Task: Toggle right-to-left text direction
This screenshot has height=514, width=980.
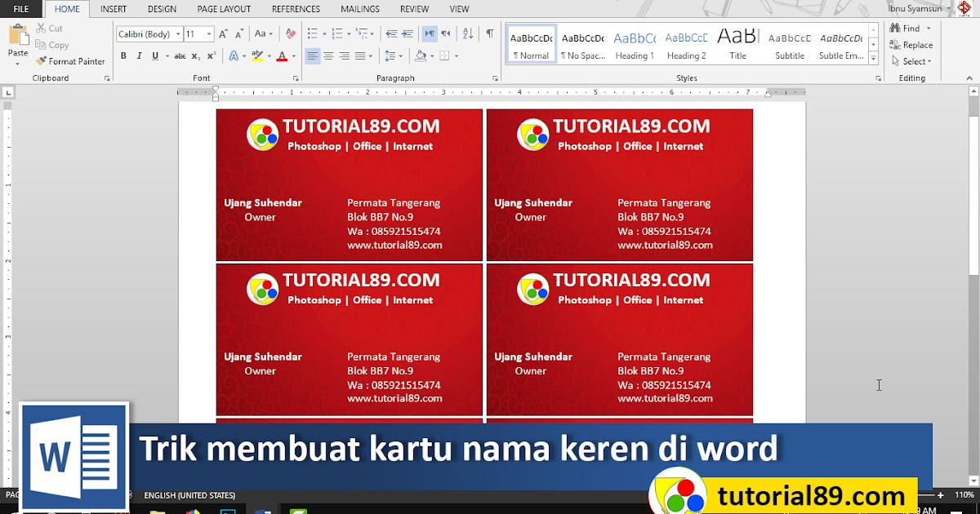Action: coord(445,34)
